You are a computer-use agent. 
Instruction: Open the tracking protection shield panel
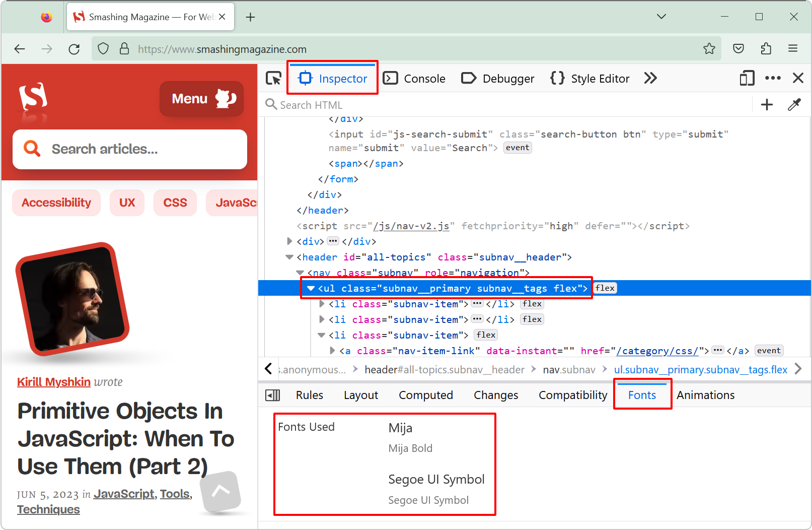coord(103,49)
